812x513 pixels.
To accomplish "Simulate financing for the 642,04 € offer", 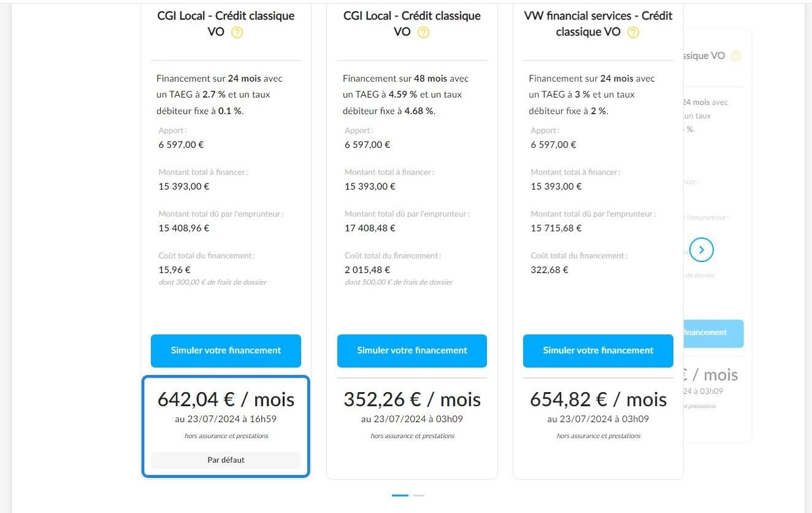I will (226, 351).
